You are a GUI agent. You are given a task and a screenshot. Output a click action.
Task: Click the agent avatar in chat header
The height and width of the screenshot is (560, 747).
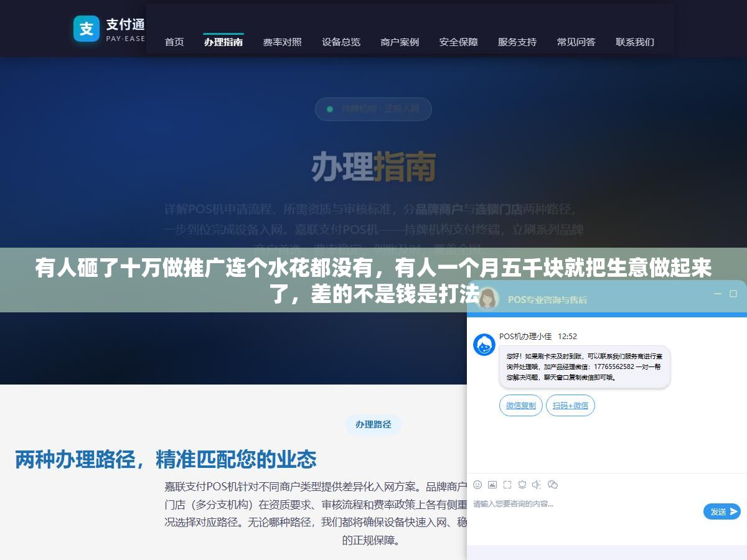[488, 299]
